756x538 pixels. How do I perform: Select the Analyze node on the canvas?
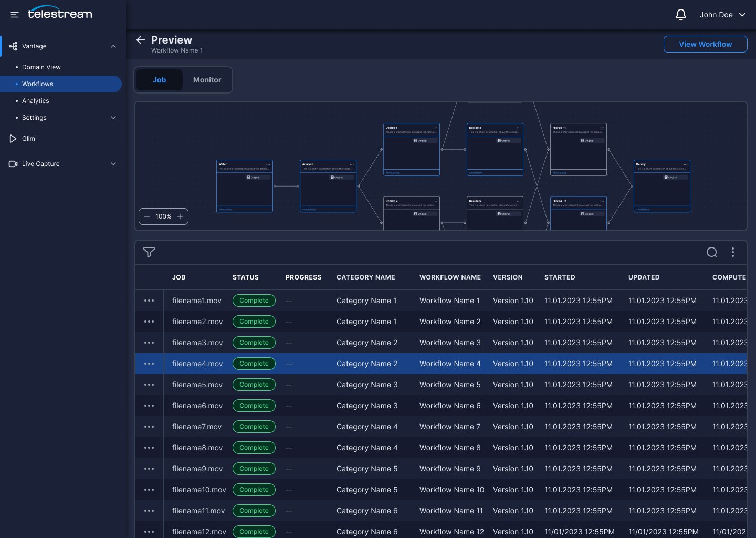(x=328, y=186)
